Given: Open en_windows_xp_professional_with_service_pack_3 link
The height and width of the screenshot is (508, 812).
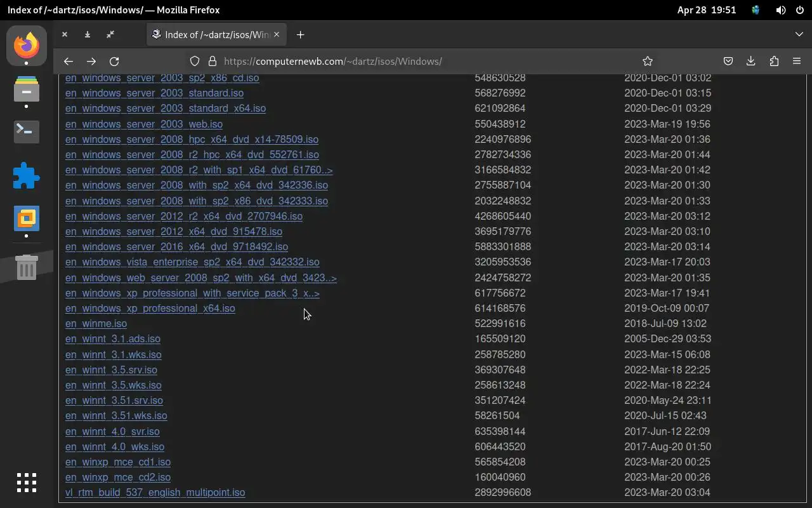Looking at the screenshot, I should (192, 293).
